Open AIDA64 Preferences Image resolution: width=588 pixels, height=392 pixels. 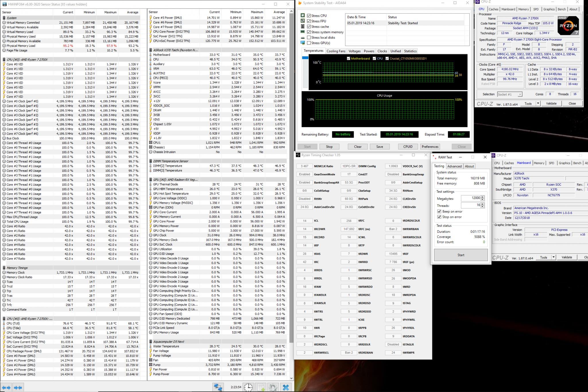tap(430, 147)
